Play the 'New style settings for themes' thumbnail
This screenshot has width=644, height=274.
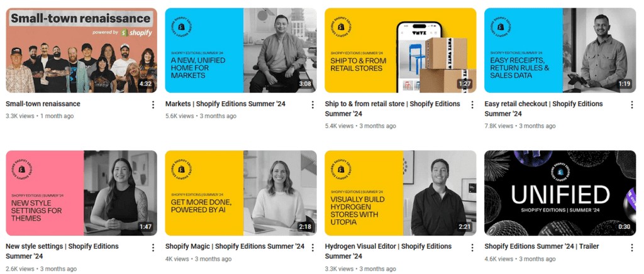point(81,193)
